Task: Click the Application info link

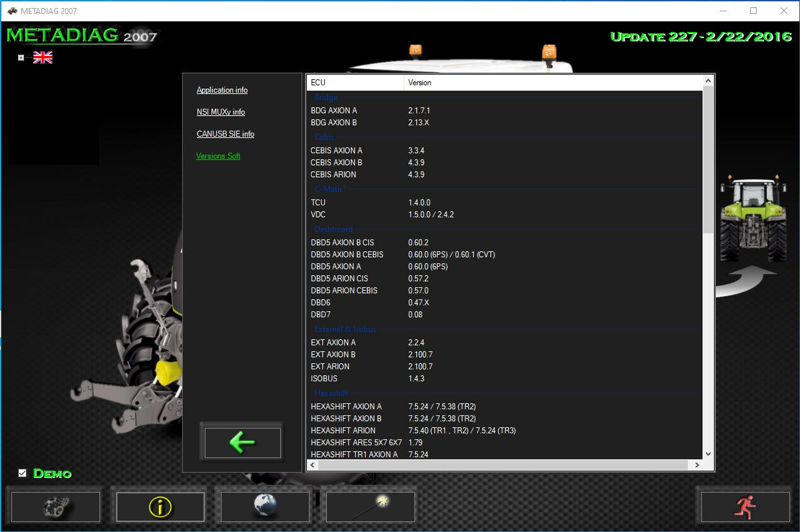Action: click(x=222, y=90)
